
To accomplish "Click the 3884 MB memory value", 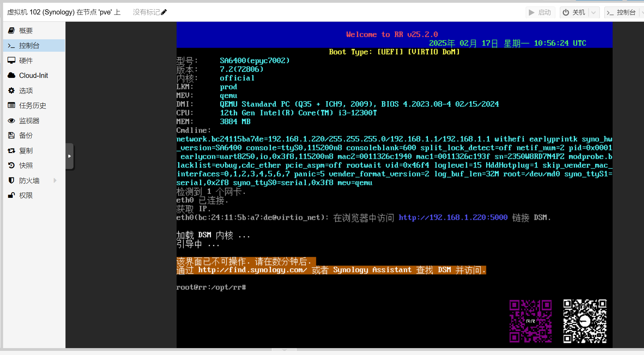I will [235, 122].
